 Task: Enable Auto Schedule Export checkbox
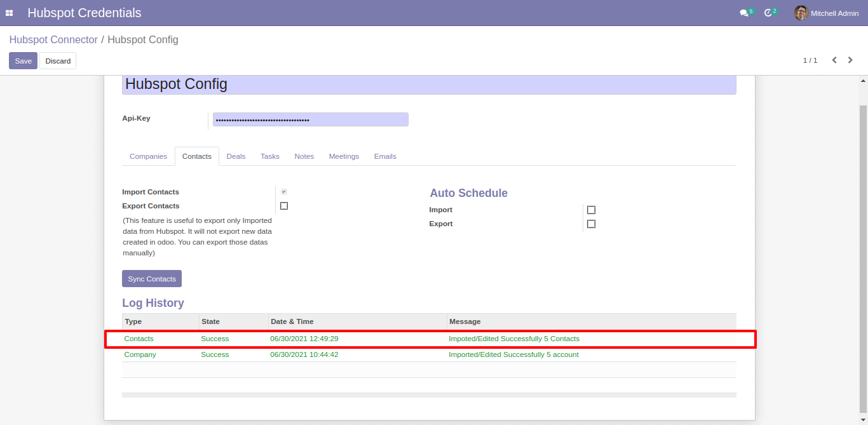click(x=591, y=224)
